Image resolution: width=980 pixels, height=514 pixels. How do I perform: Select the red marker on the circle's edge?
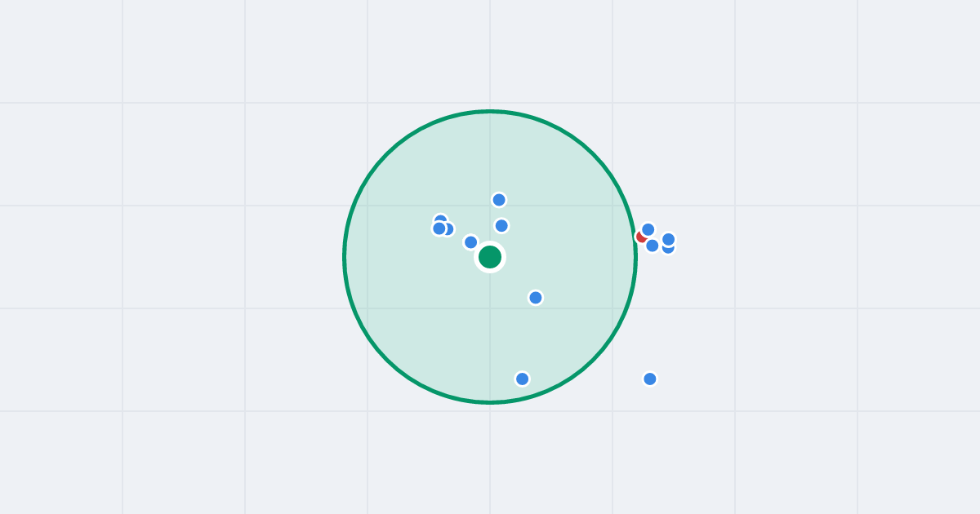point(642,237)
